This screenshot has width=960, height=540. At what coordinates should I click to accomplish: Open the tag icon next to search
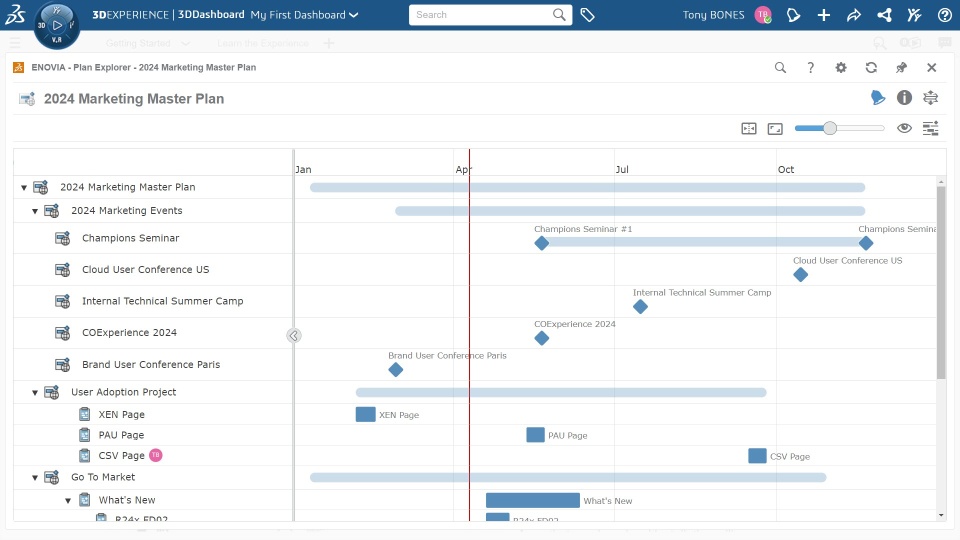[587, 15]
